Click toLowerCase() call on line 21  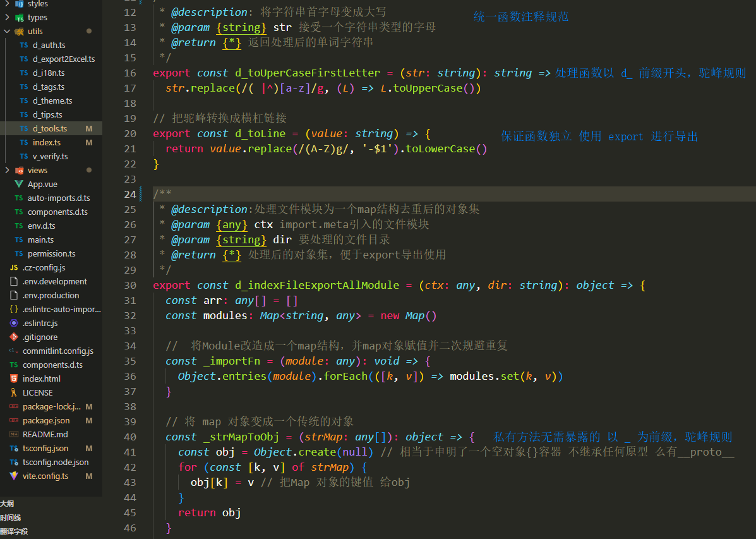(447, 149)
